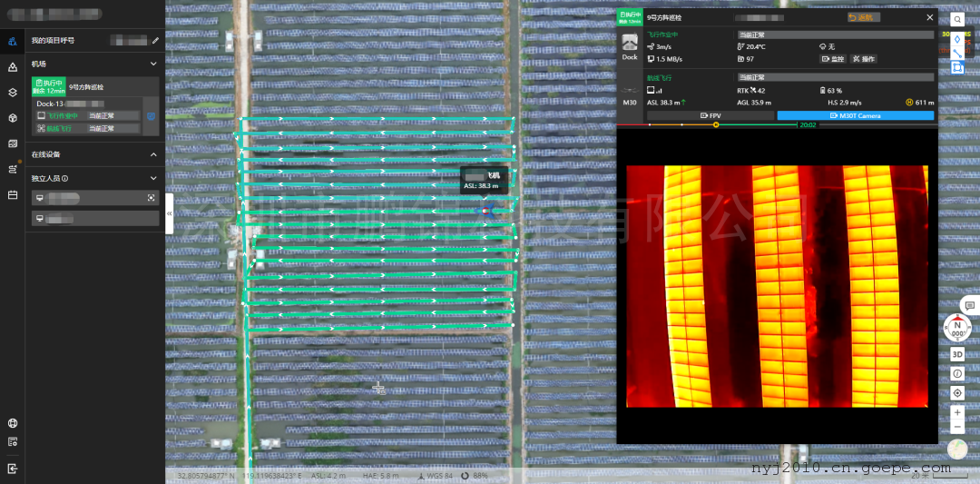The image size is (980, 484).
Task: Expand the 在线设备 section
Action: (153, 154)
